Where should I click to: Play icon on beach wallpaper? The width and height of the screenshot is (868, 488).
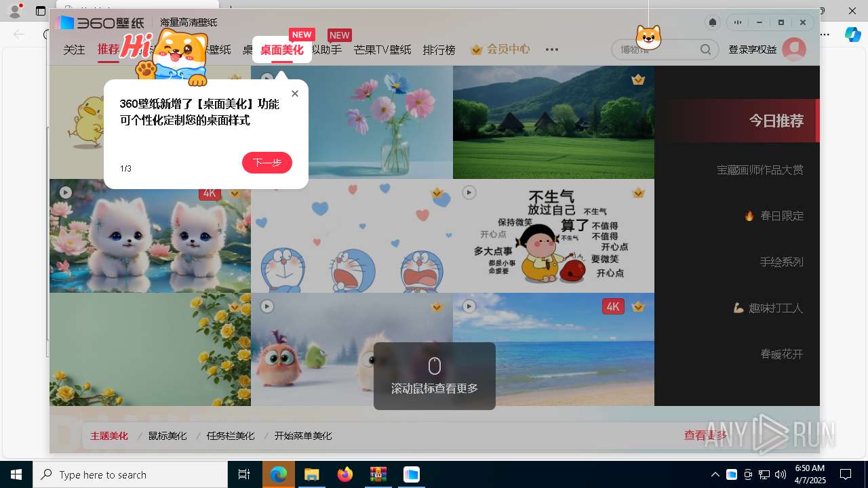click(469, 306)
